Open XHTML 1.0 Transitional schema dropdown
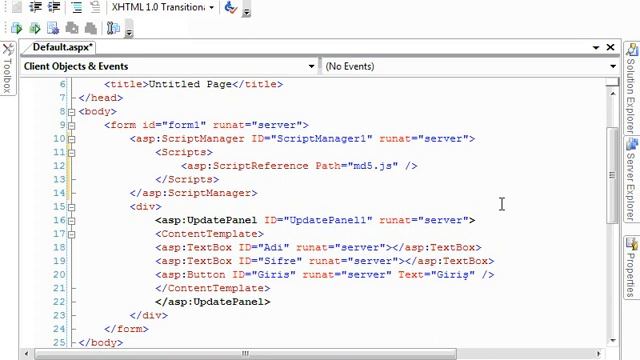640x360 pixels. [211, 7]
